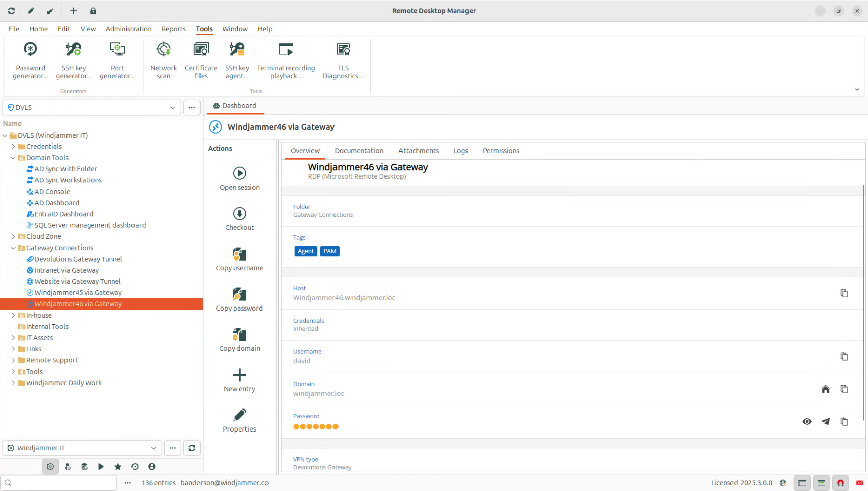Expand the Credentials folder

pyautogui.click(x=13, y=147)
